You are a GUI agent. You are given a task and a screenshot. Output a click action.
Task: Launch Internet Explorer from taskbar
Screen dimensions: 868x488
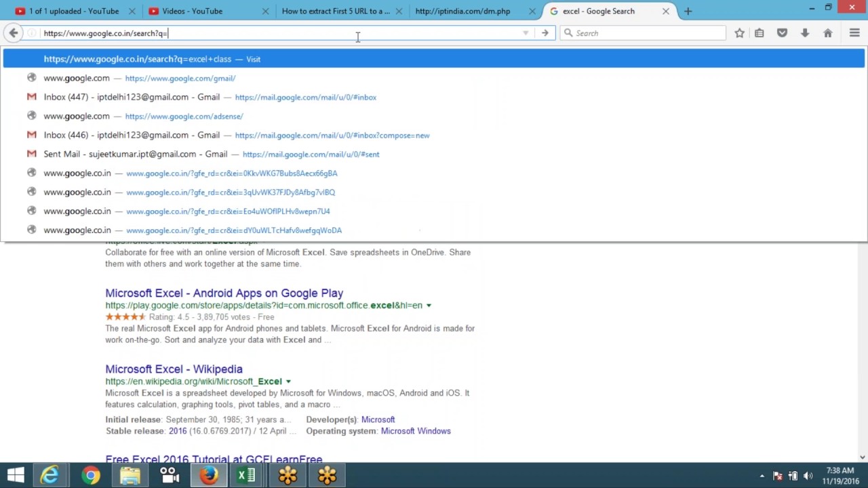[50, 475]
